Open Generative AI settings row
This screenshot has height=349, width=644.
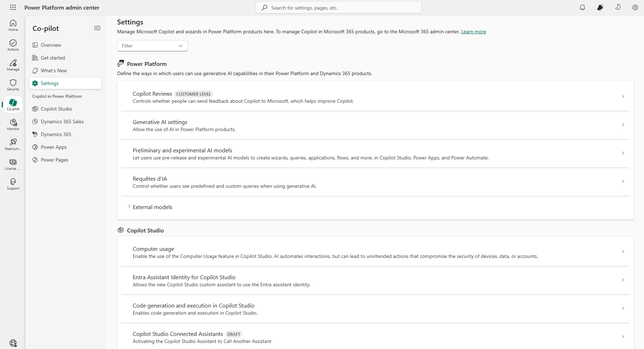pos(375,125)
